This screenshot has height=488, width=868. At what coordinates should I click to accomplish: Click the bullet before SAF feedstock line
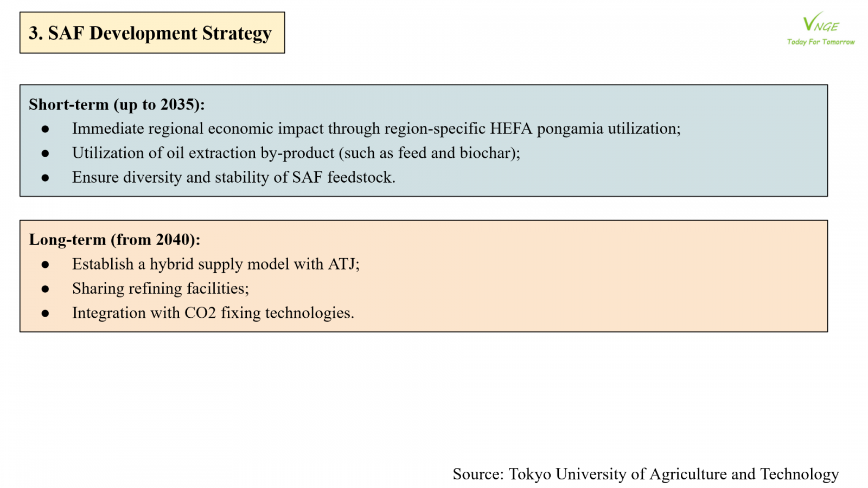(45, 178)
